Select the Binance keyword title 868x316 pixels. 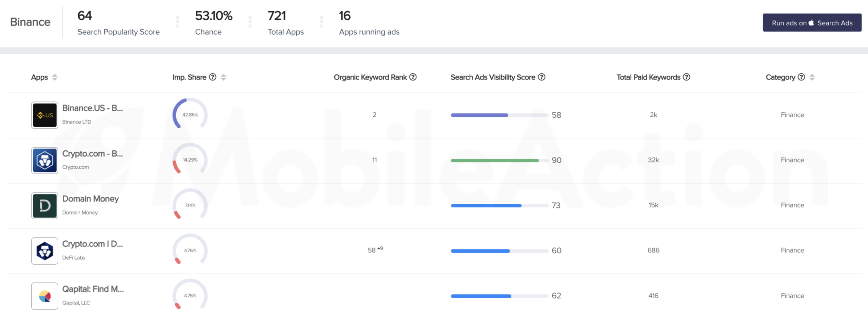30,22
